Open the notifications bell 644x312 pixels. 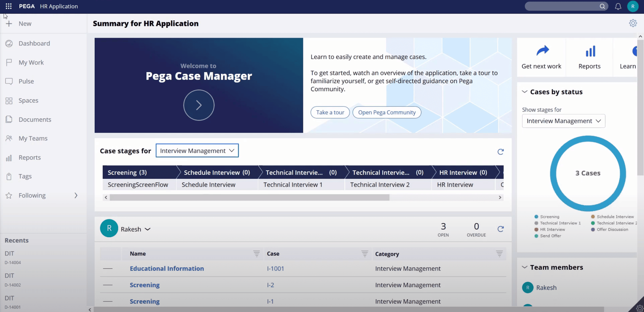click(x=618, y=6)
